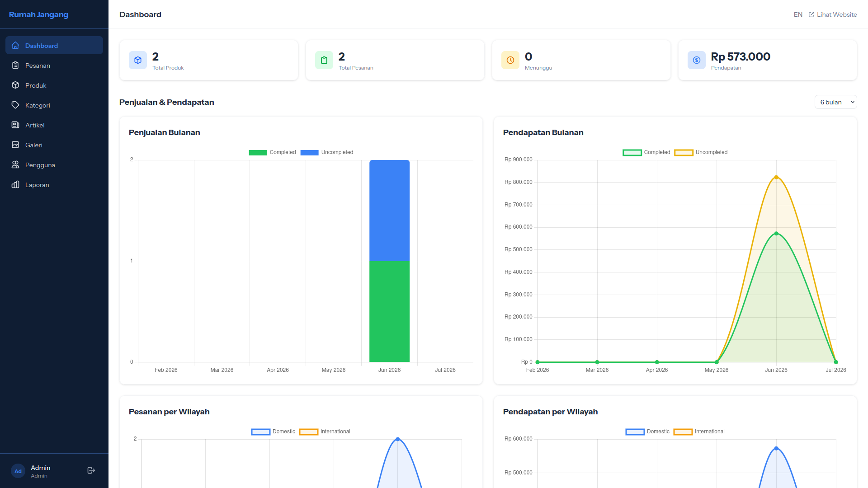Click the logout icon beside Admin
This screenshot has width=868, height=488.
(x=91, y=470)
